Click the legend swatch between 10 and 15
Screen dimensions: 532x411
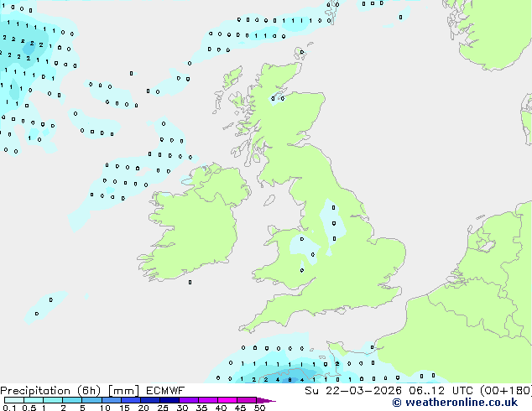click(x=112, y=400)
